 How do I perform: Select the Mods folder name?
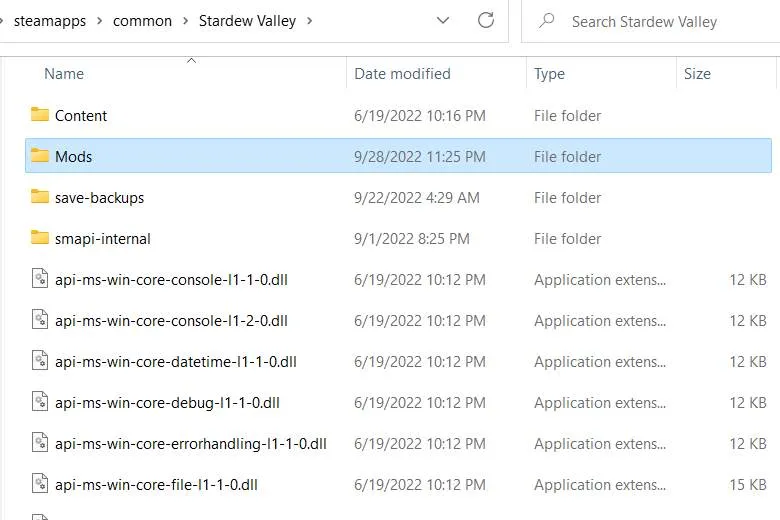74,157
